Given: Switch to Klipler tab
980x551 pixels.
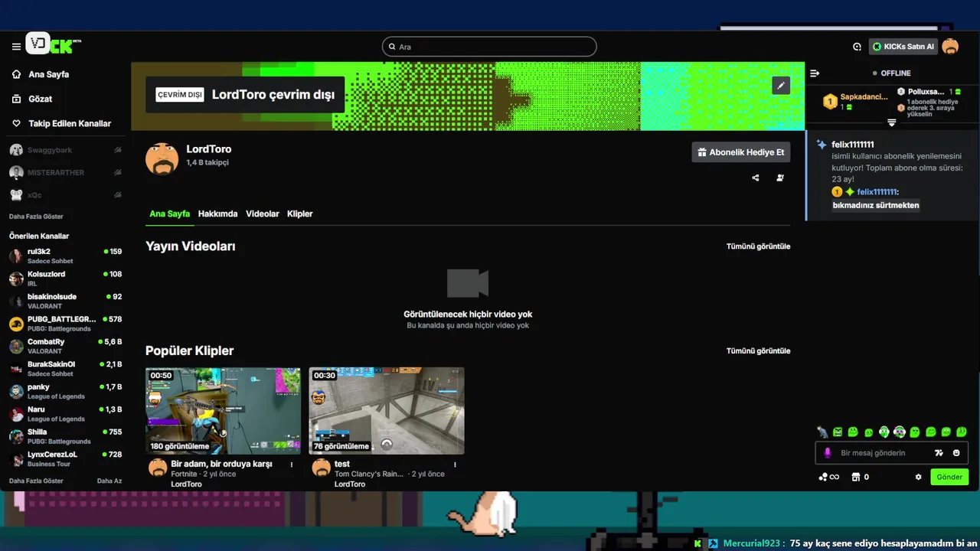Looking at the screenshot, I should 299,214.
